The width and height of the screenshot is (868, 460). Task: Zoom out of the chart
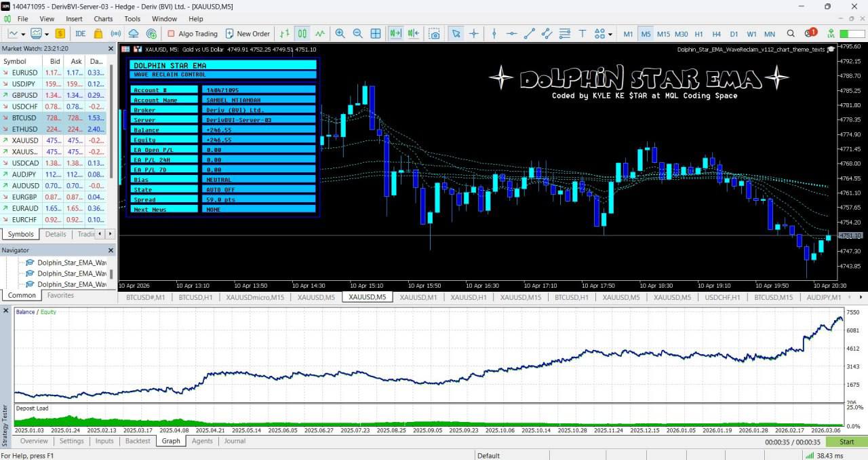coord(358,33)
